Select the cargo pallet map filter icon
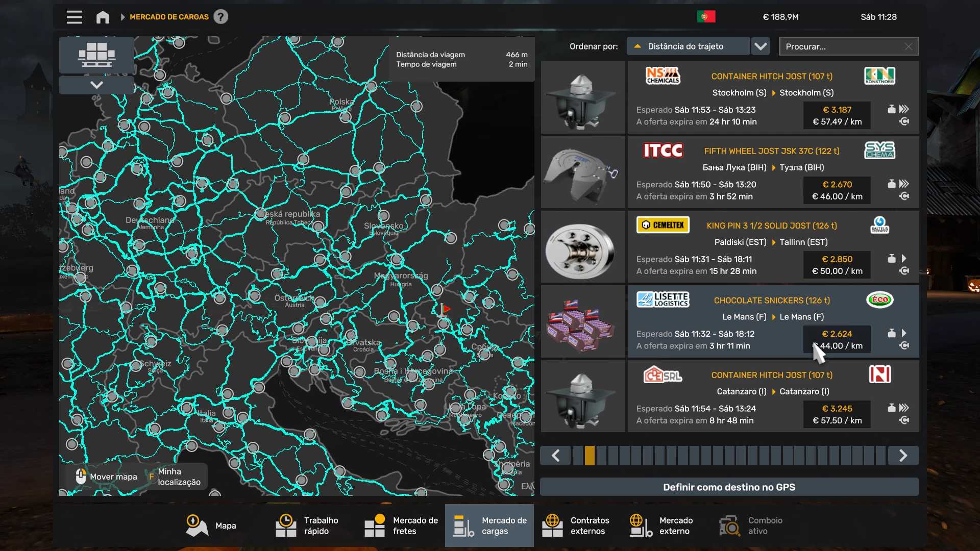This screenshot has height=551, width=980. tap(96, 55)
